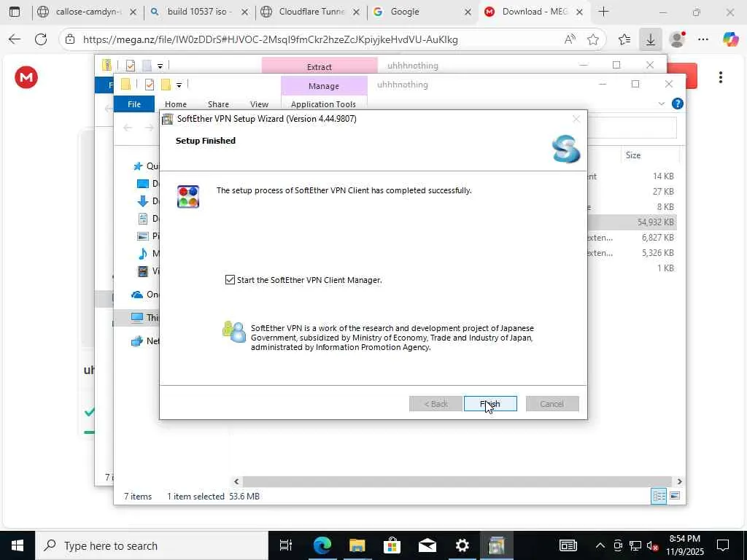The width and height of the screenshot is (747, 560).
Task: Open MEGA page three-dot menu
Action: click(720, 77)
